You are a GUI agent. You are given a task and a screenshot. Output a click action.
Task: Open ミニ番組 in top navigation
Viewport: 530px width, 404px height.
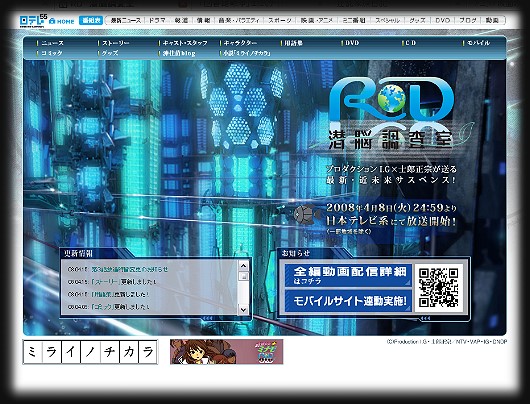354,21
